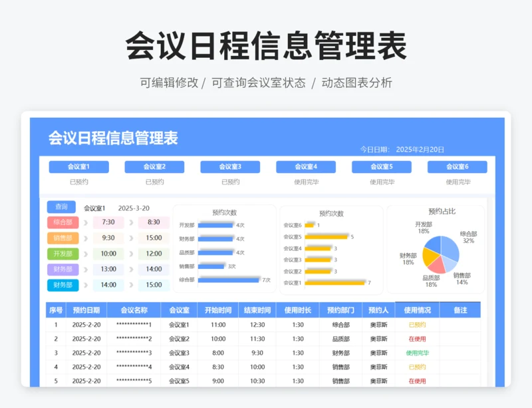Select the 会议室6 room button
Viewport: 532px width, 408px height.
click(x=457, y=167)
